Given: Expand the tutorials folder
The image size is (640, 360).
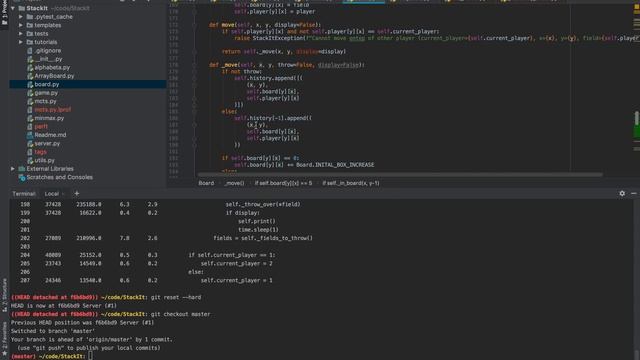Looking at the screenshot, I should tap(21, 42).
